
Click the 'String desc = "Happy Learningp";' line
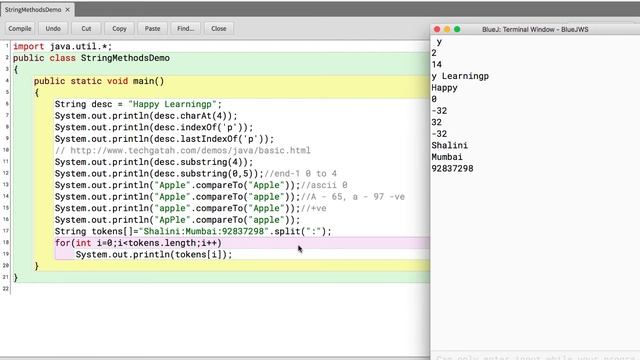coord(138,104)
